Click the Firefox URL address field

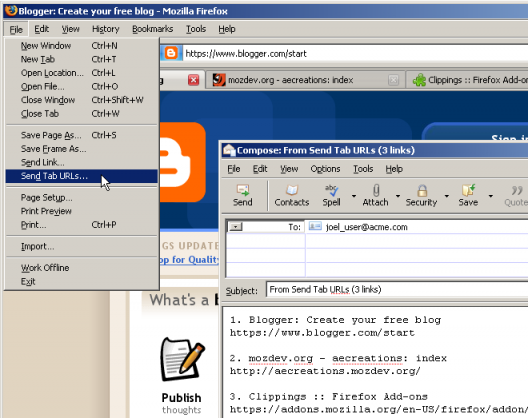tap(355, 54)
